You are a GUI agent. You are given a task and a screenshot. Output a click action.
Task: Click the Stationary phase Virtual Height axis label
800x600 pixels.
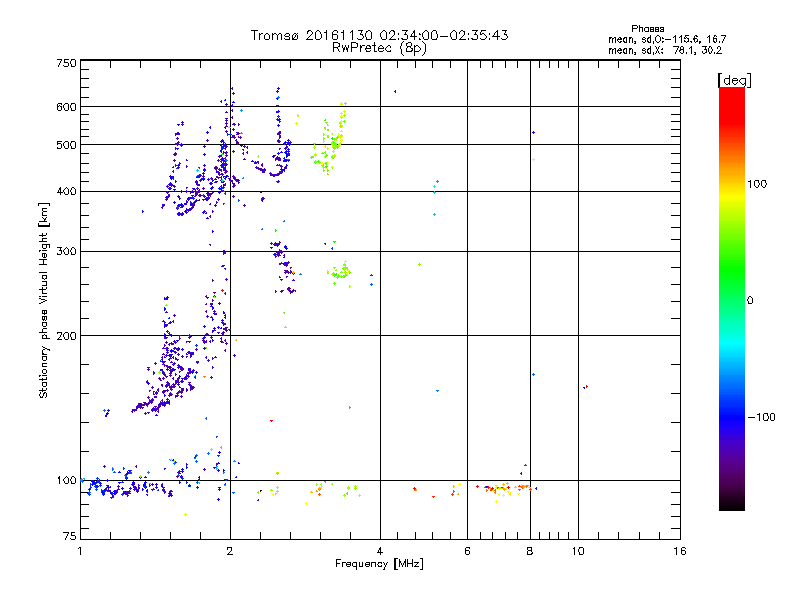pyautogui.click(x=44, y=300)
